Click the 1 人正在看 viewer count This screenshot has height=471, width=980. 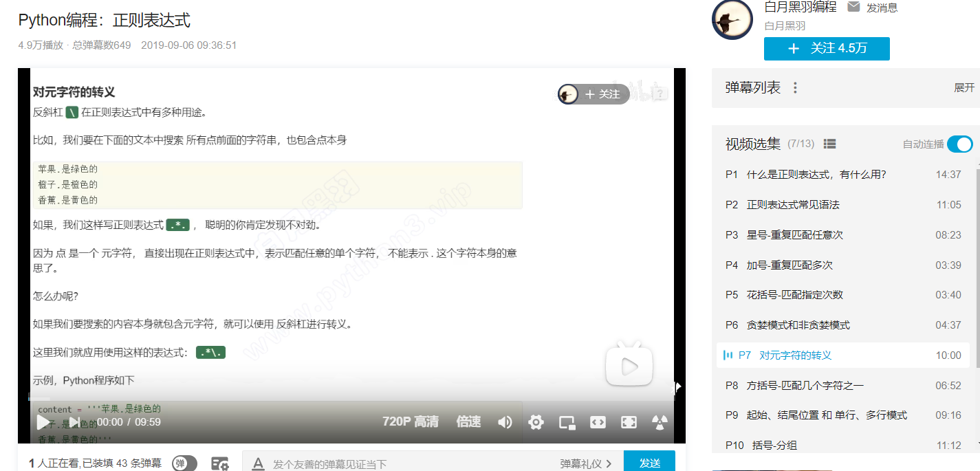54,464
